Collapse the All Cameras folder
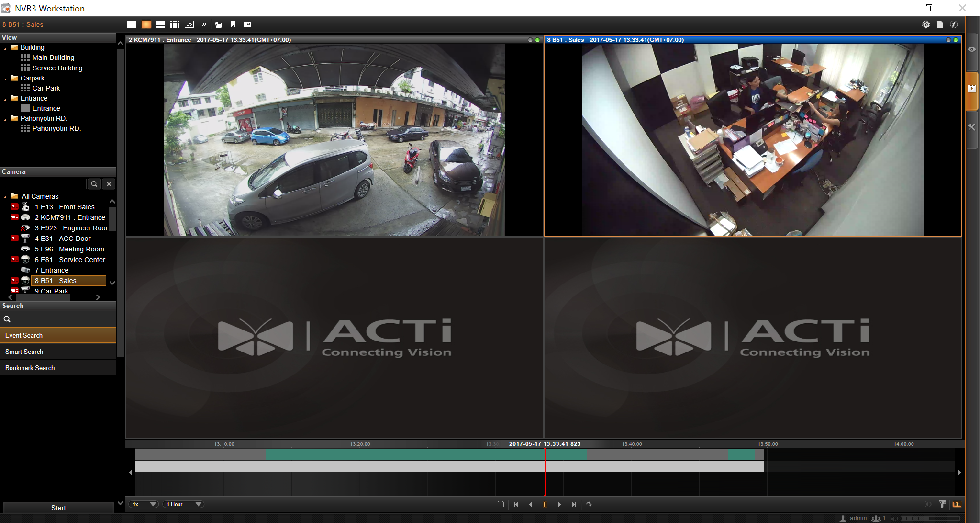Image resolution: width=980 pixels, height=523 pixels. pos(5,197)
